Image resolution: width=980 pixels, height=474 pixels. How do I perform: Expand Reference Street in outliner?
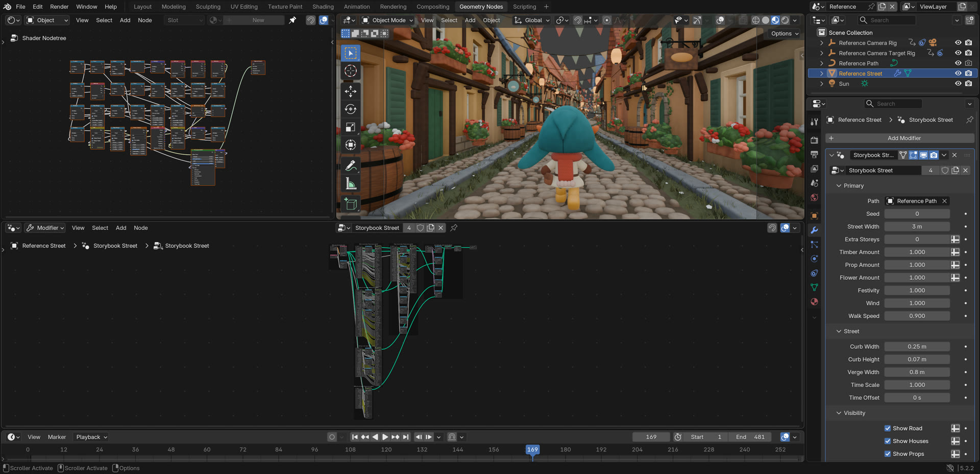(x=822, y=74)
